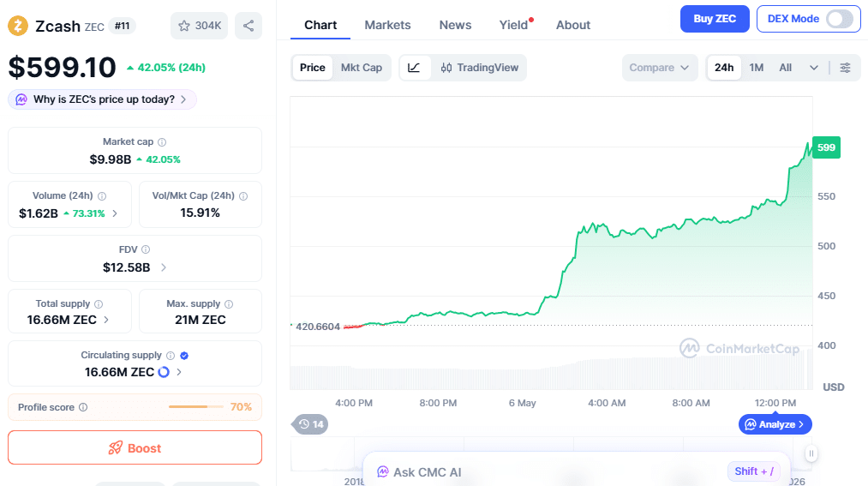This screenshot has width=868, height=486.
Task: Click the $599.10 price text
Action: 62,68
